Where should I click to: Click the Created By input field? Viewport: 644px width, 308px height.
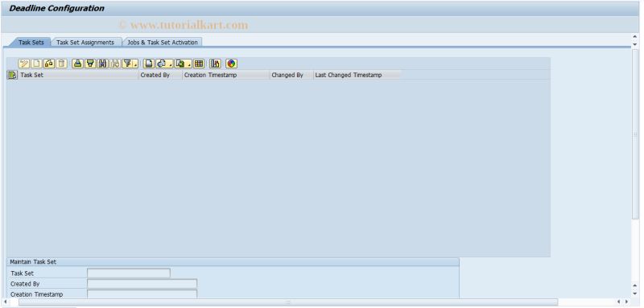[142, 284]
